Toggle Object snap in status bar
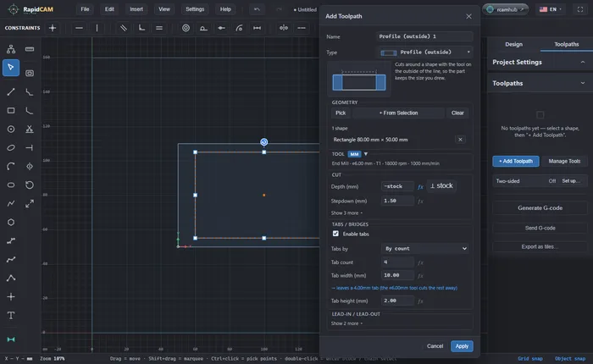The image size is (593, 364). [x=570, y=359]
